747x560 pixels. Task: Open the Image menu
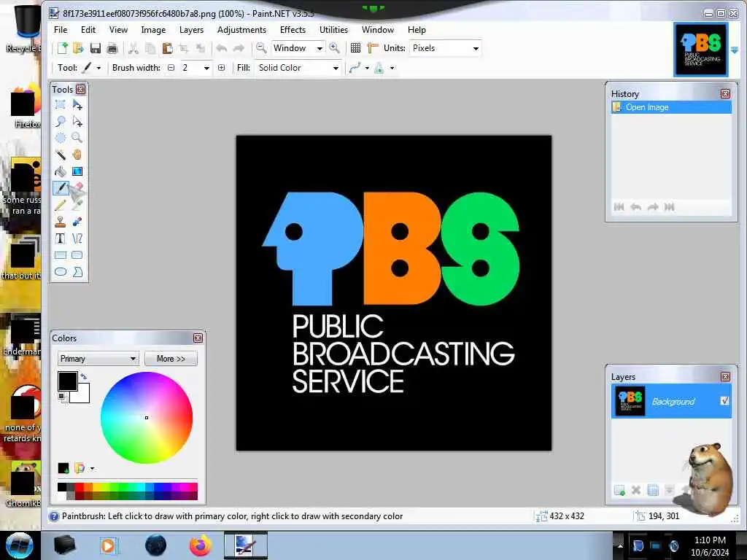pyautogui.click(x=153, y=29)
